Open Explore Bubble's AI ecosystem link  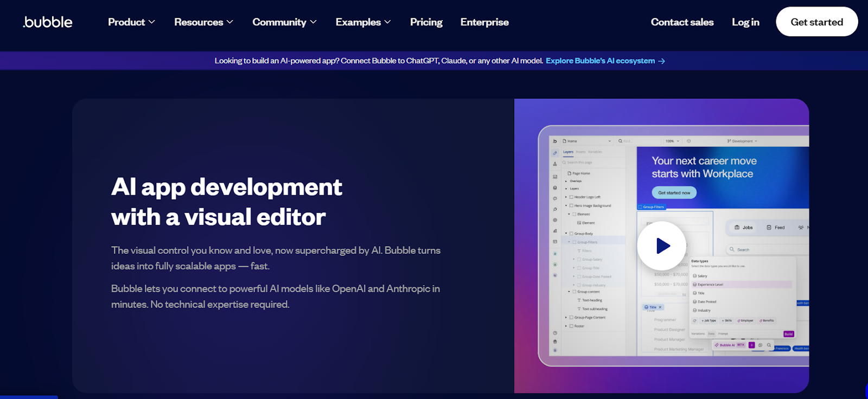click(600, 61)
